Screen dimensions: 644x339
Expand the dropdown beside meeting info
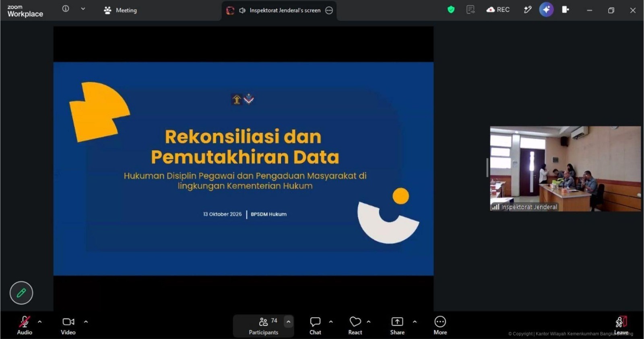click(x=83, y=8)
